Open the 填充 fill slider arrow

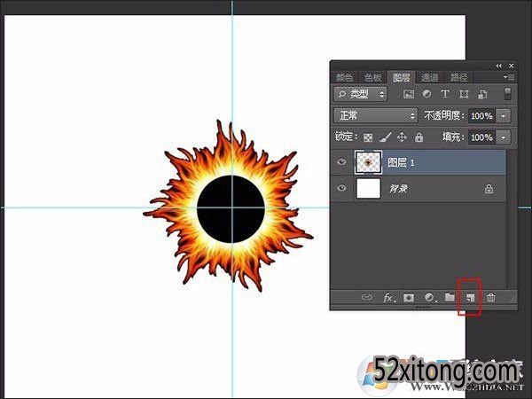[503, 137]
